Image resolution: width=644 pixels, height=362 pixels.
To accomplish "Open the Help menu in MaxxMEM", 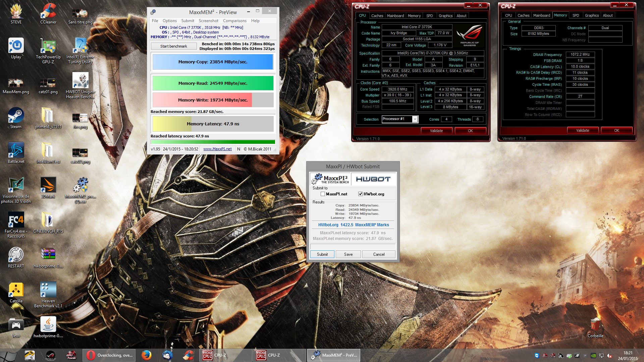I will [x=255, y=21].
